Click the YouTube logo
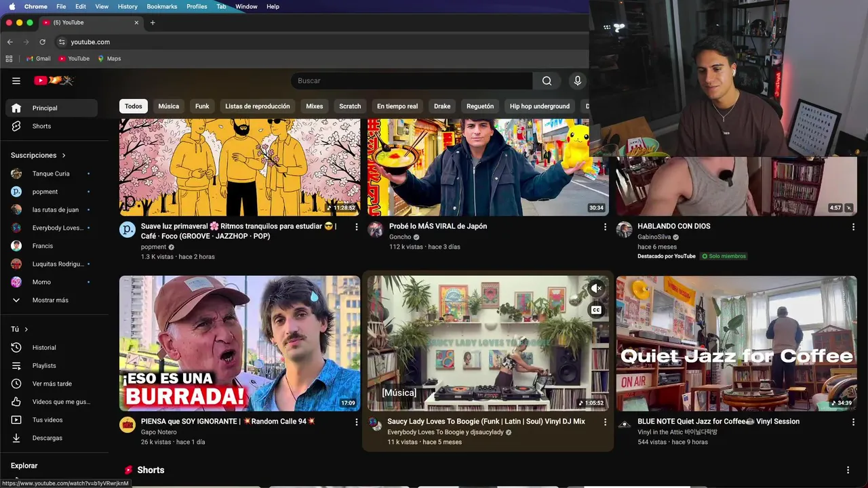 tap(54, 81)
